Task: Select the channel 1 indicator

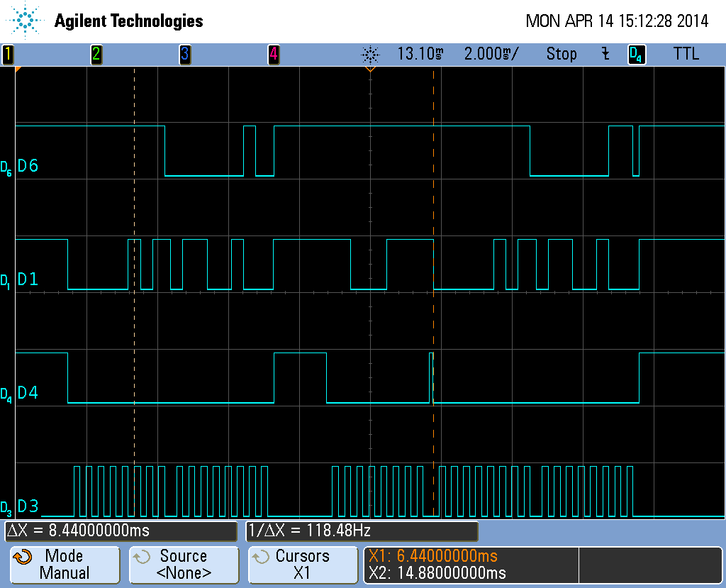Action: [x=8, y=54]
